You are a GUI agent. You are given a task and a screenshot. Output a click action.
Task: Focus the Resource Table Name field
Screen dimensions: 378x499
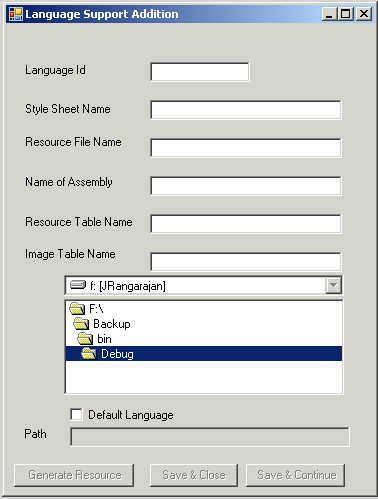point(246,224)
